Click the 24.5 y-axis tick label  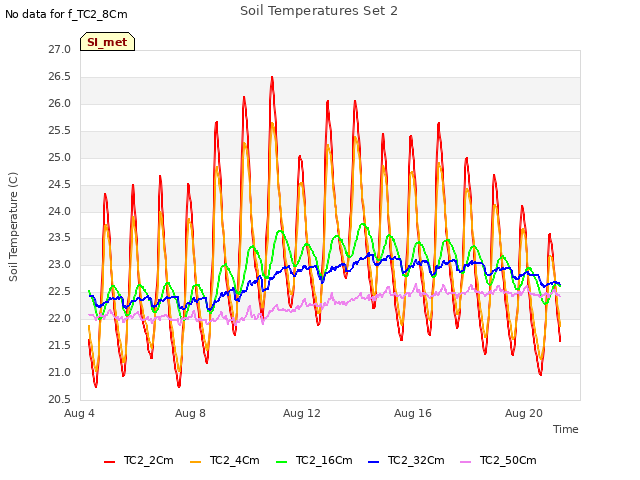coord(60,184)
